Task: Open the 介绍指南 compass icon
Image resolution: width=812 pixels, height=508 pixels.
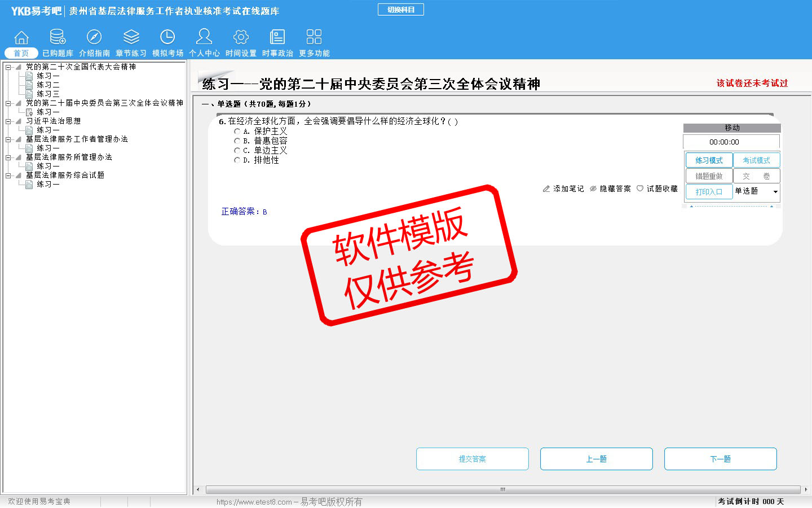Action: pyautogui.click(x=94, y=38)
